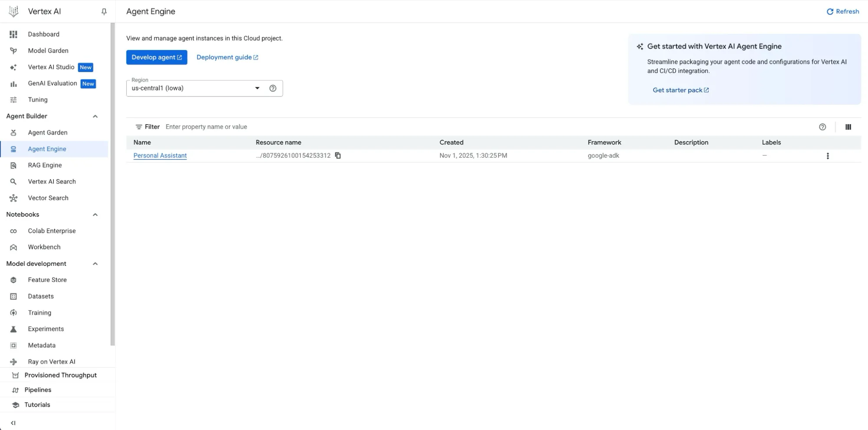Open the Region dropdown

pos(257,88)
